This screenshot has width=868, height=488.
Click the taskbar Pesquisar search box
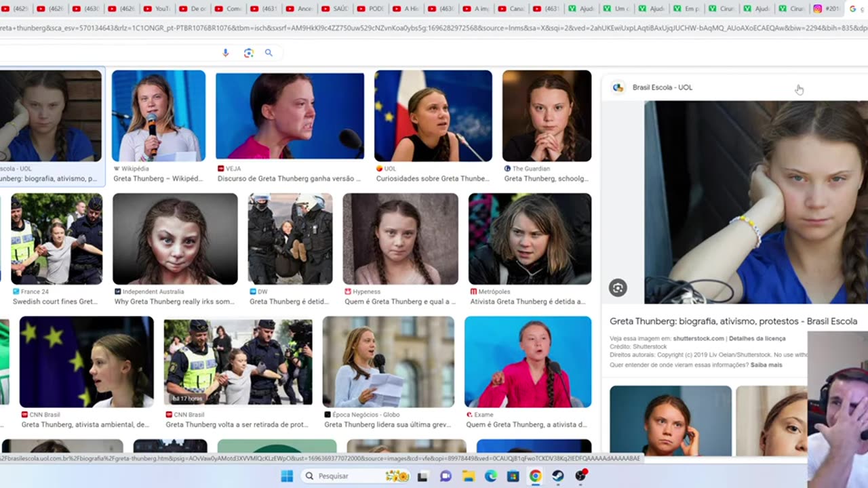(x=355, y=476)
